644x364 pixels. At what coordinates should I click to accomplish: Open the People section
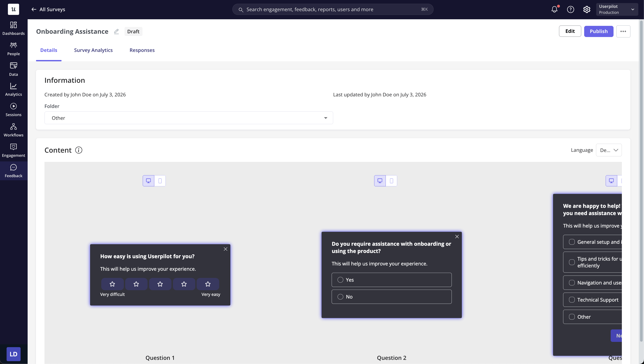point(14,49)
